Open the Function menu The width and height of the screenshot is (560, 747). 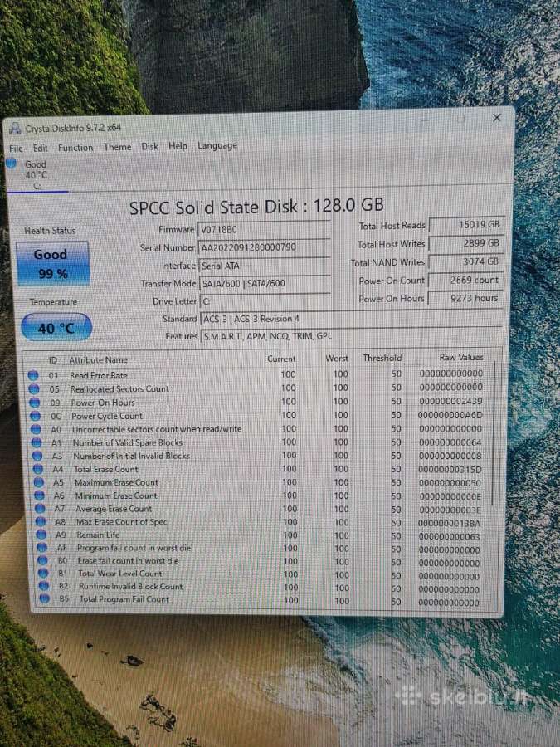(75, 148)
